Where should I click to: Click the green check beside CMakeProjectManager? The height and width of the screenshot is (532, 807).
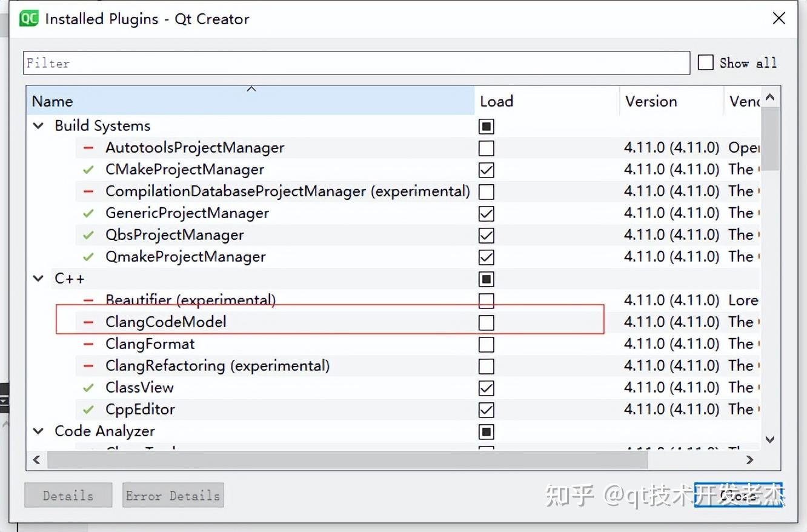88,170
